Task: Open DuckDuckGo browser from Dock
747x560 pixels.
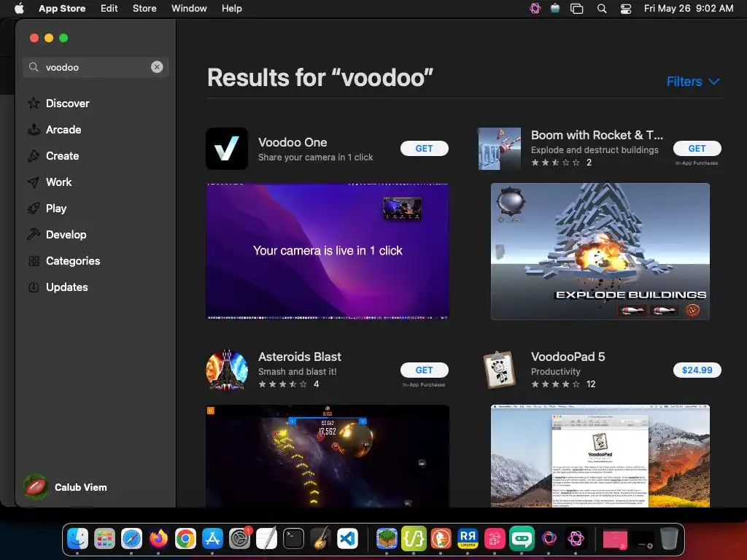Action: point(441,539)
